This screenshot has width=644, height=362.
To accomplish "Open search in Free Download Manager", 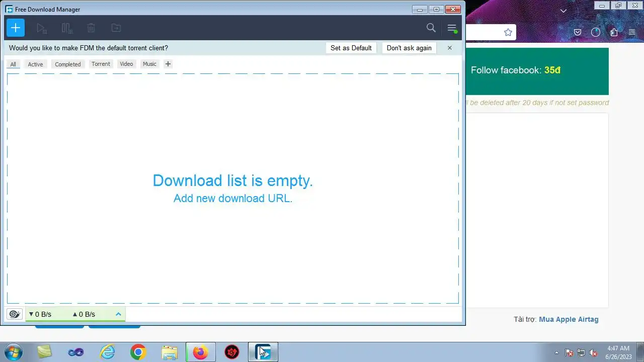I will pyautogui.click(x=431, y=28).
